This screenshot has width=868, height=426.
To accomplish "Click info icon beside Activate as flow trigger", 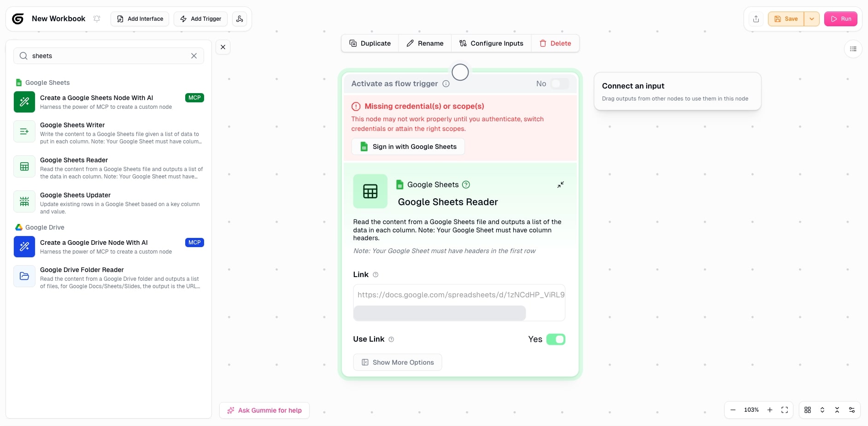I will point(446,83).
